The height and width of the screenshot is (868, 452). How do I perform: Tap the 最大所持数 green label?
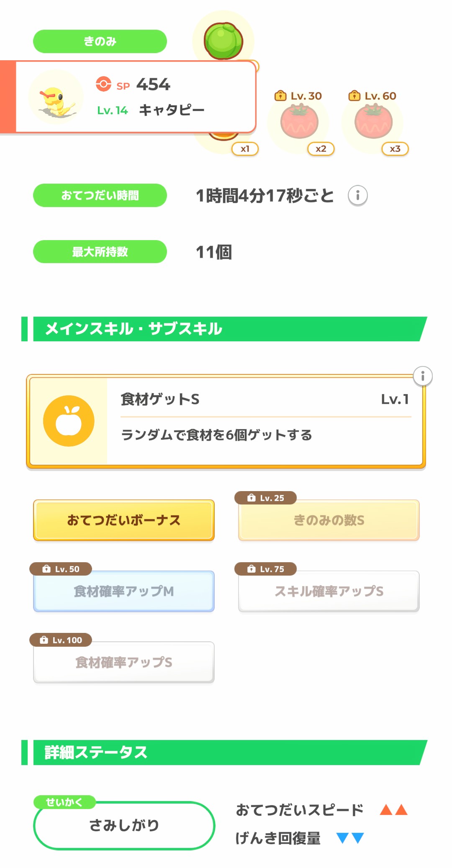pyautogui.click(x=100, y=251)
